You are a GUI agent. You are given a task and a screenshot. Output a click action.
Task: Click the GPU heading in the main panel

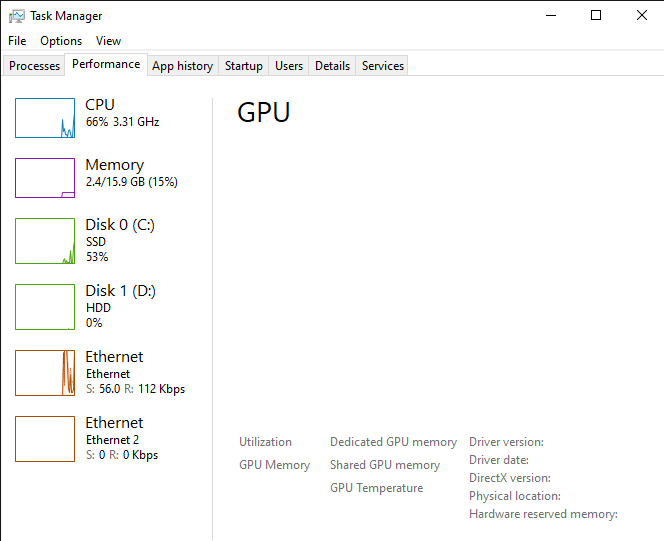(x=263, y=113)
